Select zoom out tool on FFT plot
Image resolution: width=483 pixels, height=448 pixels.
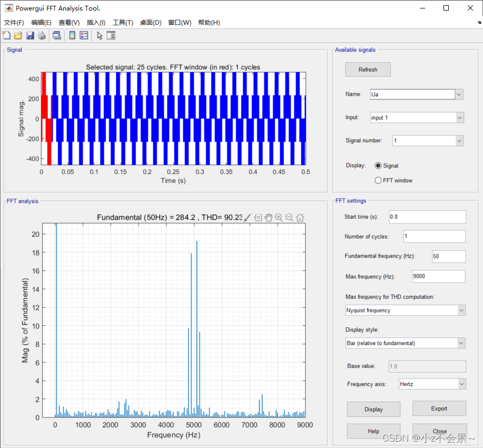point(289,217)
